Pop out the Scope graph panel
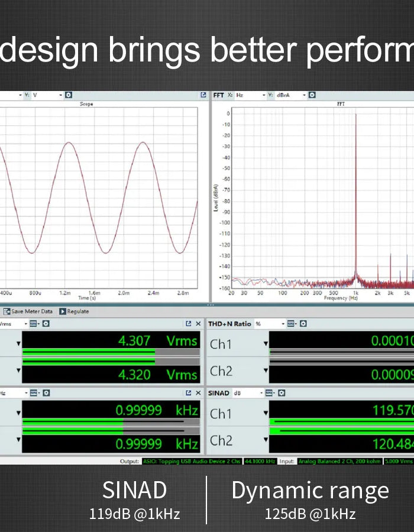The height and width of the screenshot is (532, 414). 203,95
